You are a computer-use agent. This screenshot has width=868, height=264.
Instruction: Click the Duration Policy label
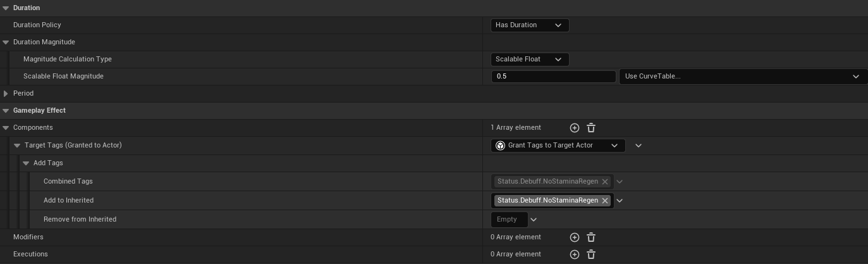click(37, 25)
